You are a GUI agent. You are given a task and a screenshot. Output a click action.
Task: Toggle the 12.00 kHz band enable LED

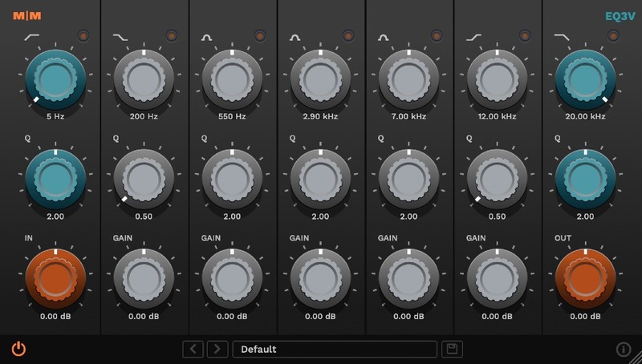[525, 36]
